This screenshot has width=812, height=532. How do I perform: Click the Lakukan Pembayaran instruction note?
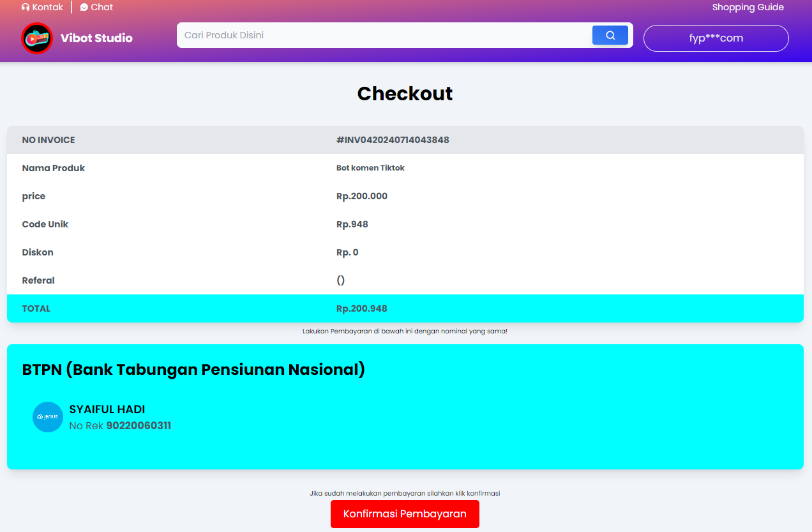[405, 331]
